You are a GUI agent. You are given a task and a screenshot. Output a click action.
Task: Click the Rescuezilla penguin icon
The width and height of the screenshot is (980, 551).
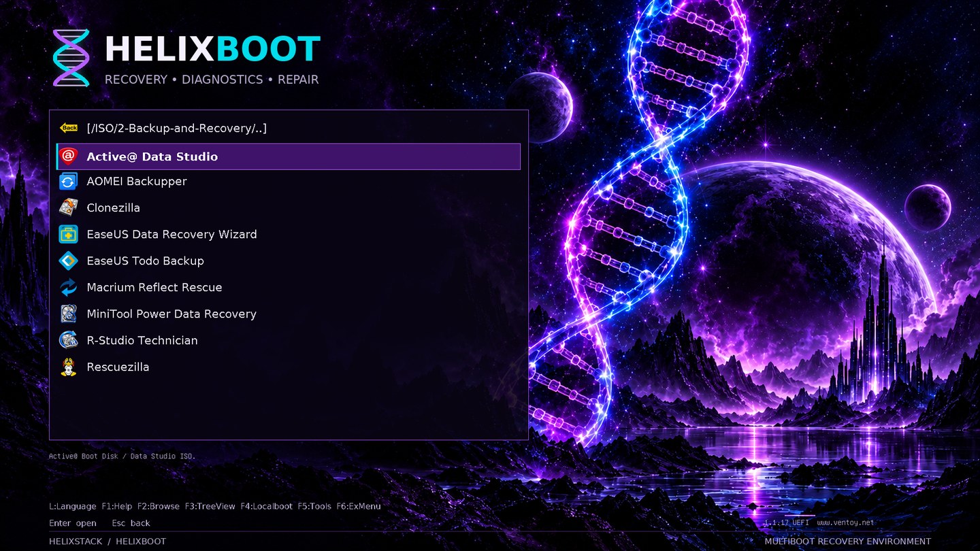click(69, 367)
